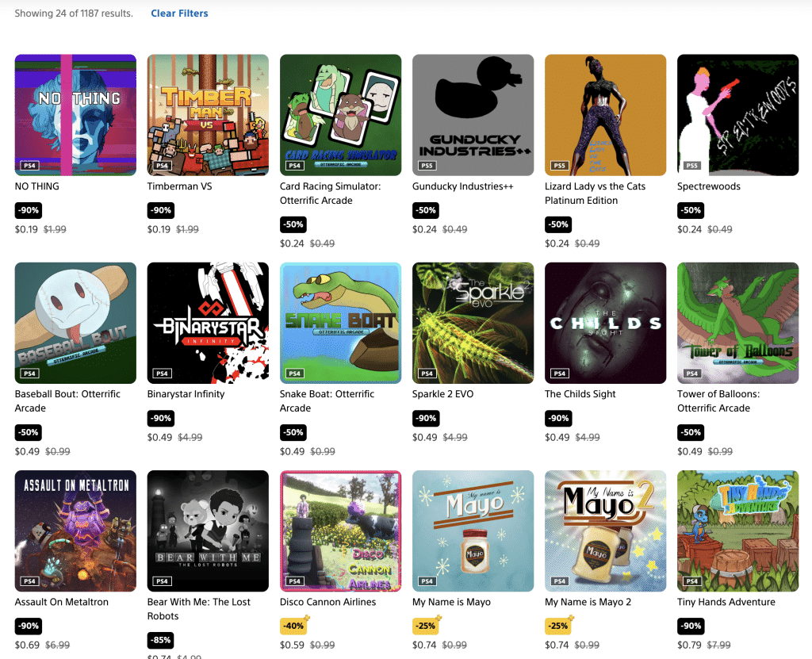
Task: Open the Spectrewoods game cover
Action: [738, 115]
